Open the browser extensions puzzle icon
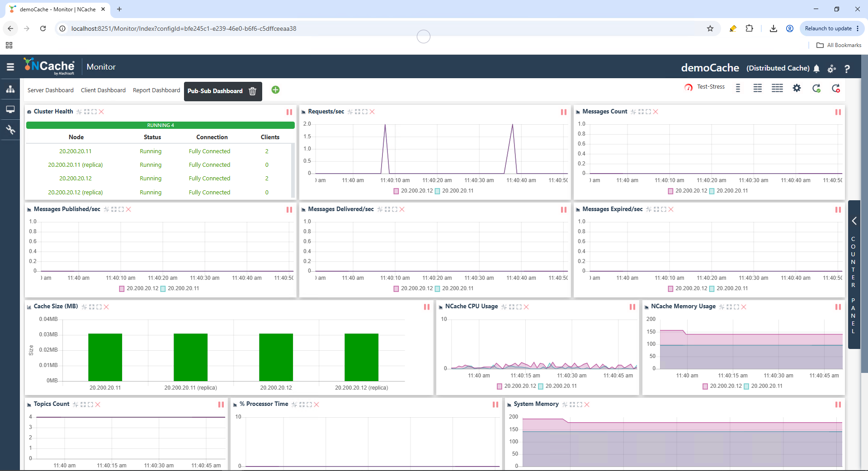868x471 pixels. click(x=750, y=28)
